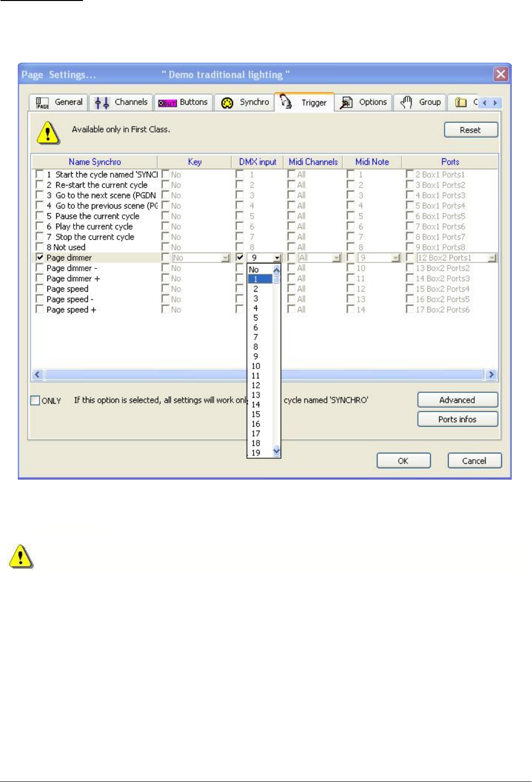Click the dropdown list scroll-down arrow
The height and width of the screenshot is (782, 532).
pyautogui.click(x=276, y=450)
